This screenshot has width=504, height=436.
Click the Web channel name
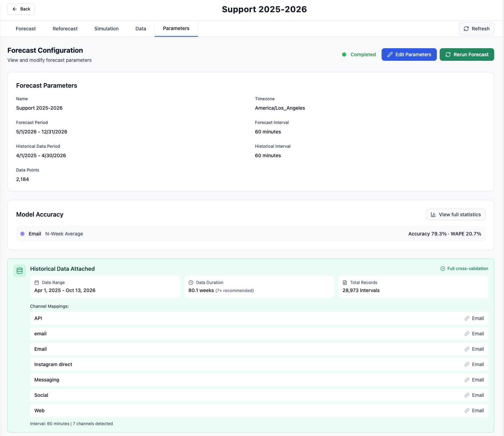39,410
